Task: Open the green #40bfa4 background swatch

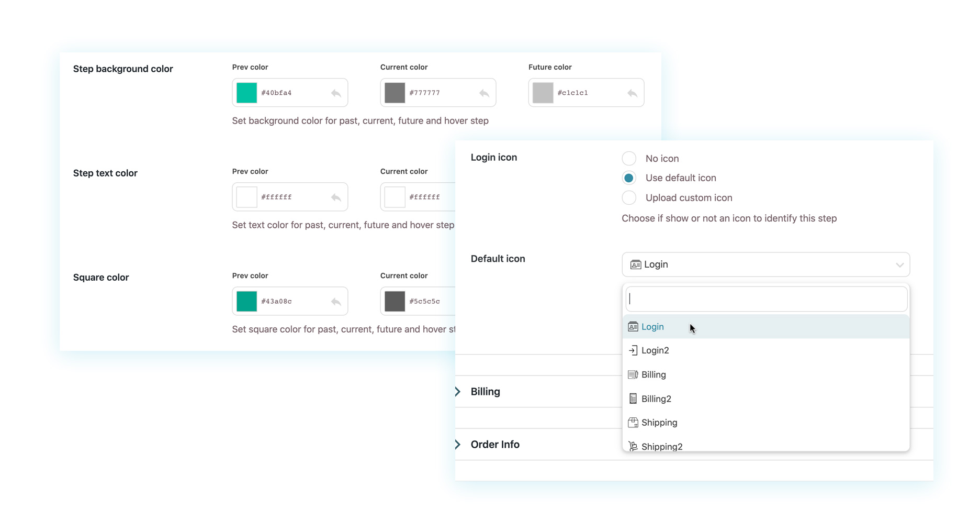Action: click(x=246, y=93)
